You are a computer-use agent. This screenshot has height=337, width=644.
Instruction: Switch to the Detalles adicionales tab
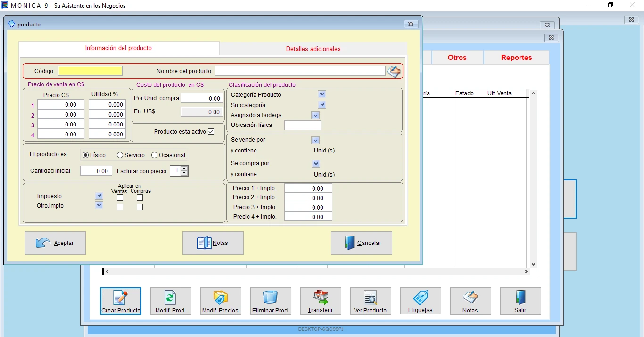[x=312, y=48]
